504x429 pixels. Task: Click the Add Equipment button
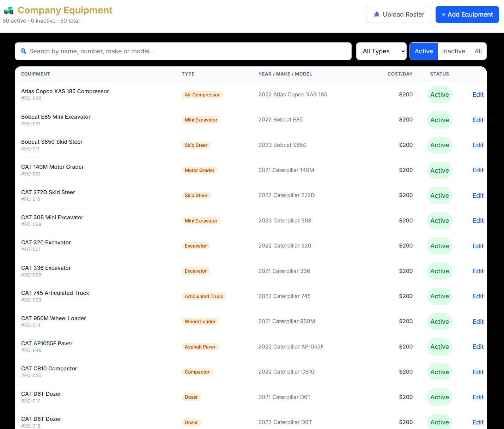coord(467,14)
